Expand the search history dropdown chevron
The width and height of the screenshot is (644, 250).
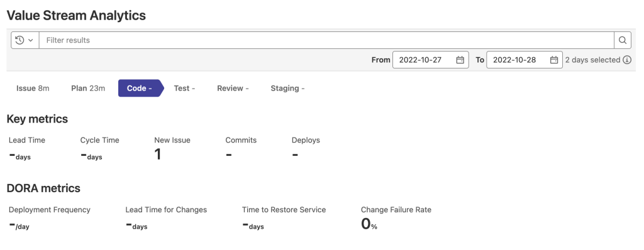[x=30, y=40]
